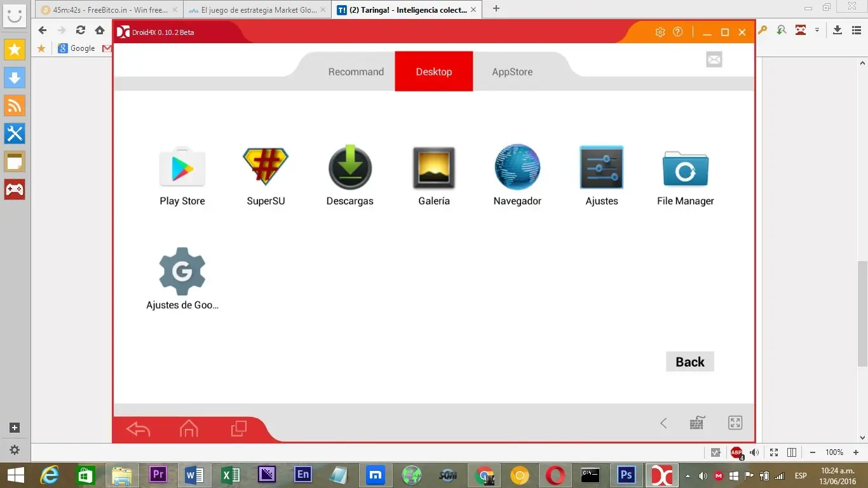Open a new browser tab with plus button
Viewport: 868px width, 488px height.
[x=496, y=8]
